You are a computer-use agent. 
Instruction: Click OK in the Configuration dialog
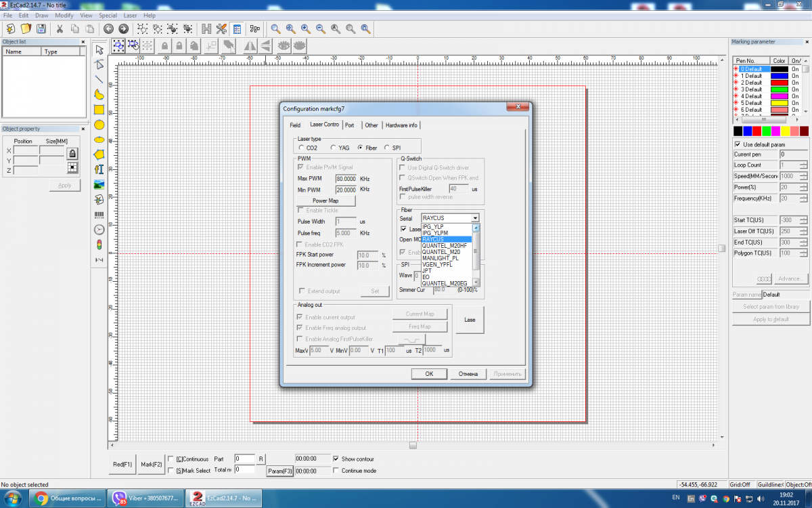pos(429,374)
